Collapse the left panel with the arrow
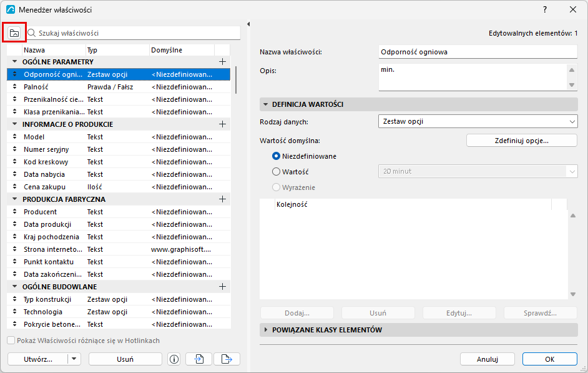Image resolution: width=588 pixels, height=373 pixels. pos(248,24)
